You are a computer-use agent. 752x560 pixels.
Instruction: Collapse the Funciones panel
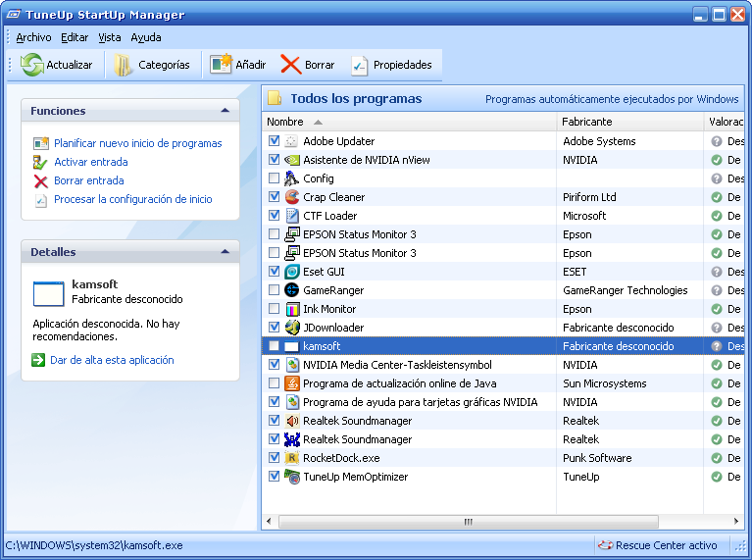[226, 111]
